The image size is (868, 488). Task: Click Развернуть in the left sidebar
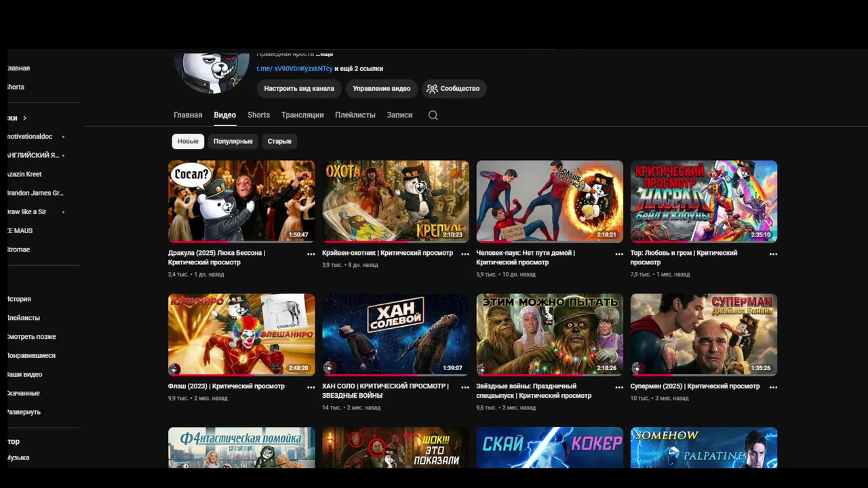click(x=24, y=412)
